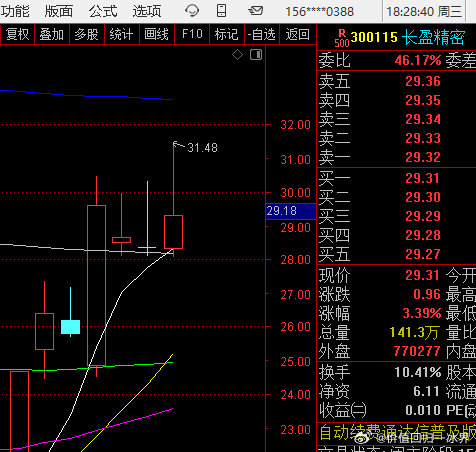The width and height of the screenshot is (476, 452).
Task: Open the envelope message icon
Action: [x=255, y=11]
